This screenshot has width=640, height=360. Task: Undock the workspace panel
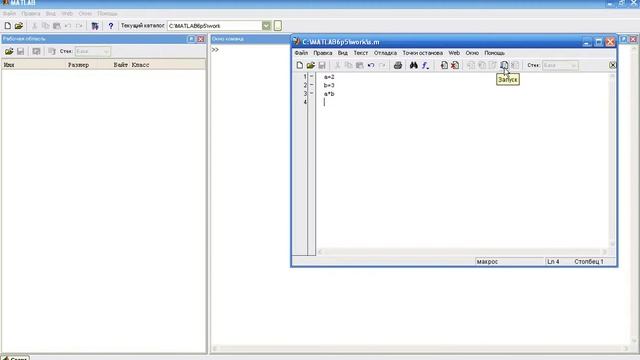point(191,39)
